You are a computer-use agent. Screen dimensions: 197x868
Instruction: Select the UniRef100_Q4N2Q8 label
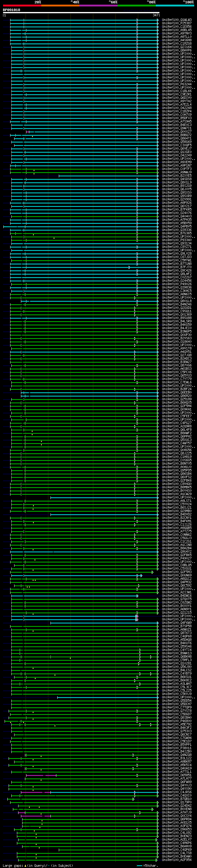tap(177, 755)
